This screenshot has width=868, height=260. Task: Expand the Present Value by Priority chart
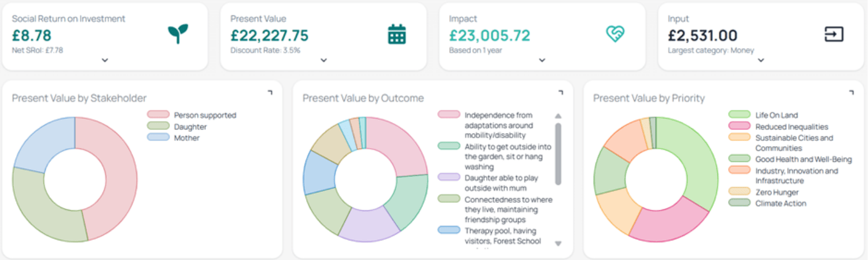pos(851,92)
